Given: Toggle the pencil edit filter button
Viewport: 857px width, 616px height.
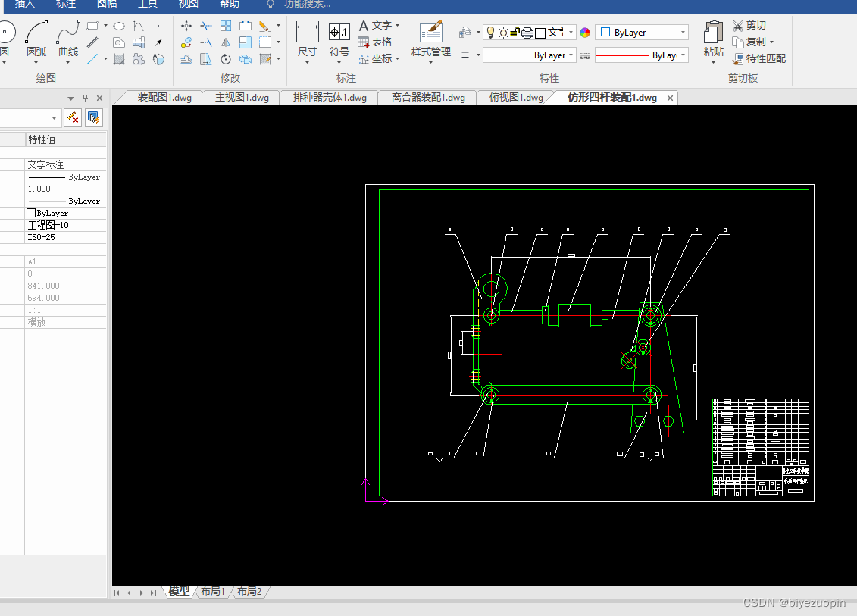Looking at the screenshot, I should [73, 117].
